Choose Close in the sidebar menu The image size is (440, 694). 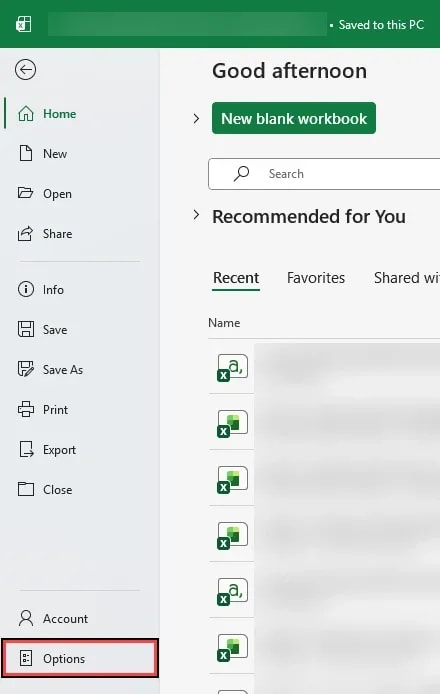coord(80,490)
